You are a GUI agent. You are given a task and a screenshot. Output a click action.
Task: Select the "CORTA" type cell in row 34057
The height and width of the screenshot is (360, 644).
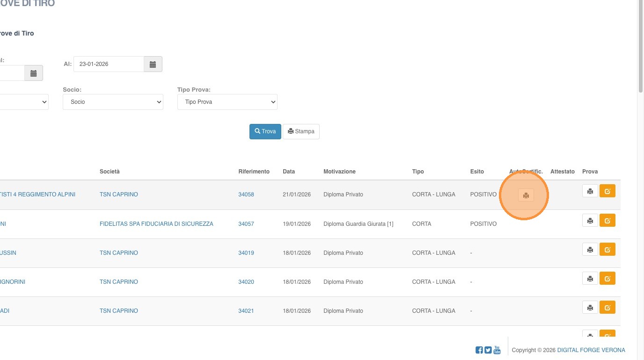click(422, 224)
